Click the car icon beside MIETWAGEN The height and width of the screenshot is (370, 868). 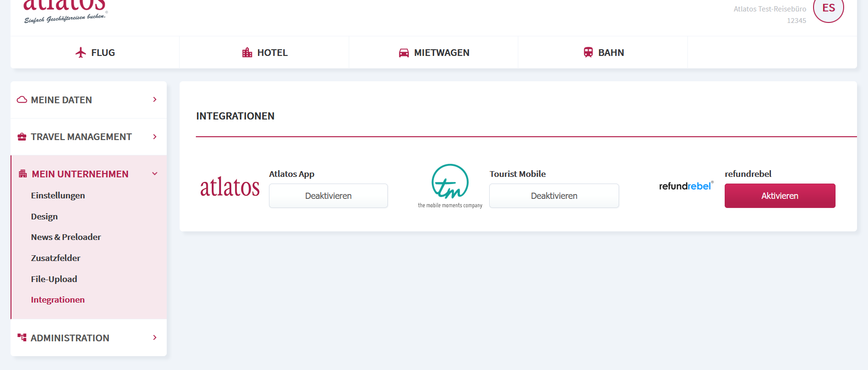[x=404, y=53]
